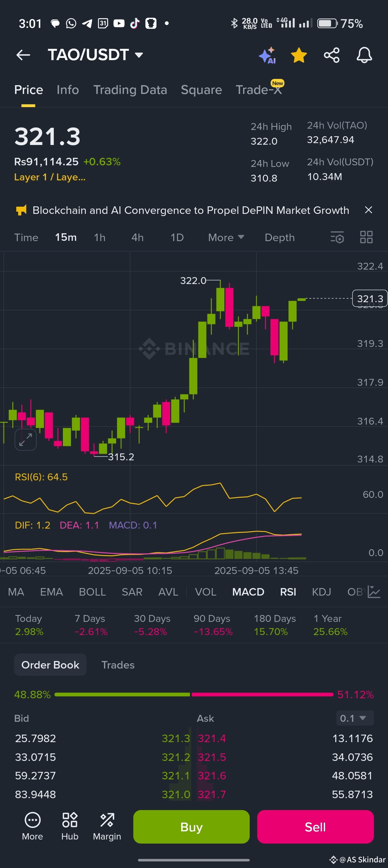Screen dimensions: 388x868
Task: Open the Square tab
Action: click(x=202, y=90)
